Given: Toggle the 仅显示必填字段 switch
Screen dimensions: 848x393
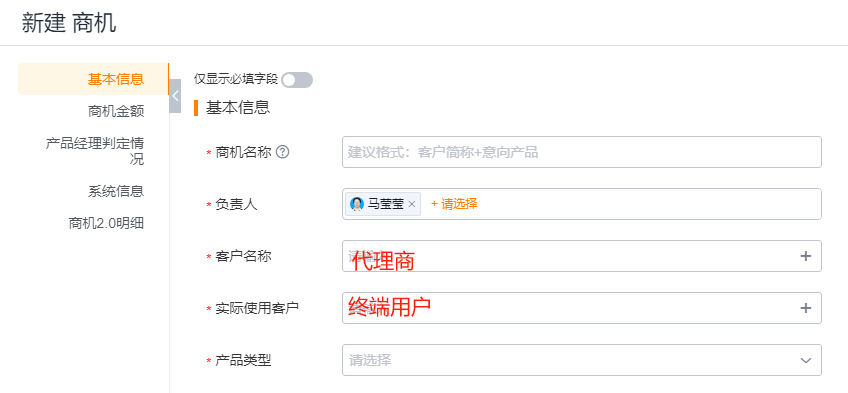Looking at the screenshot, I should coord(297,80).
